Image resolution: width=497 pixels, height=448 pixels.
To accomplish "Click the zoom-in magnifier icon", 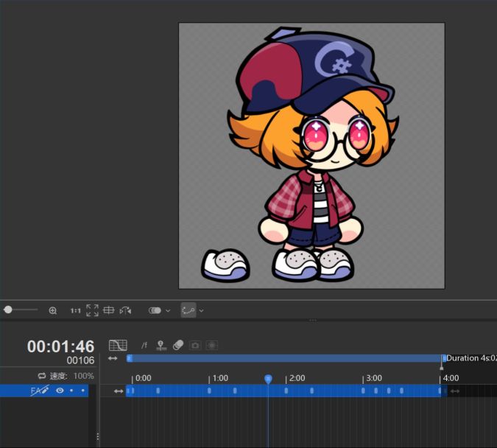I will tap(52, 311).
